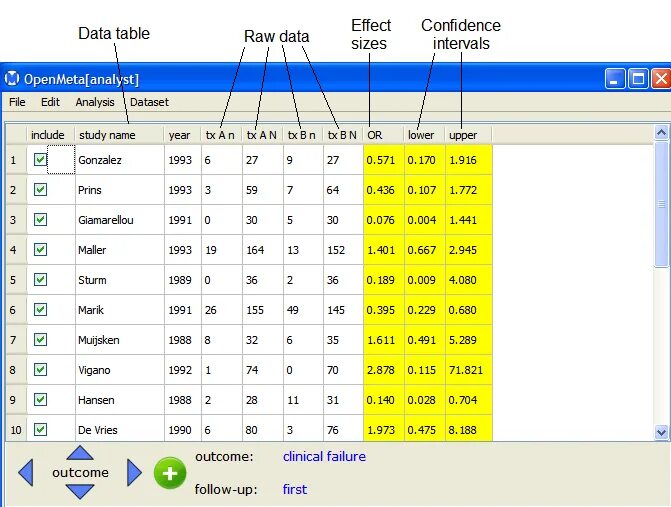Click the OR value 1.401

pos(384,249)
